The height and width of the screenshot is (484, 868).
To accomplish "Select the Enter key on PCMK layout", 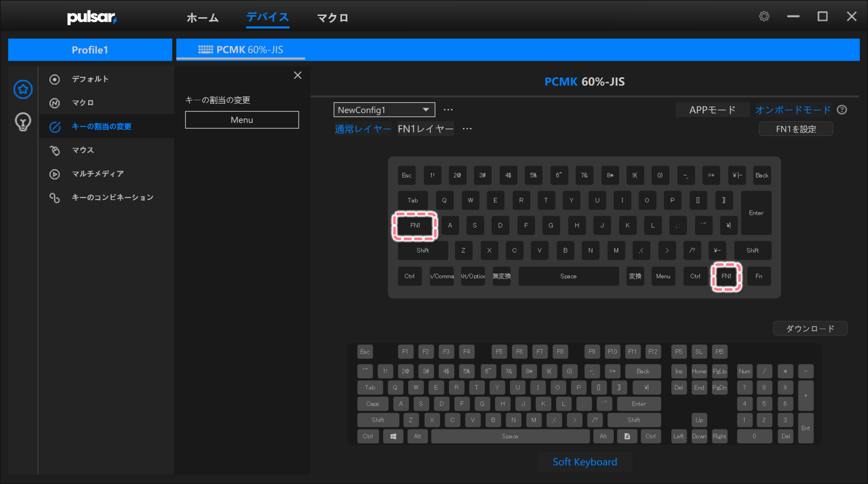I will pyautogui.click(x=756, y=213).
